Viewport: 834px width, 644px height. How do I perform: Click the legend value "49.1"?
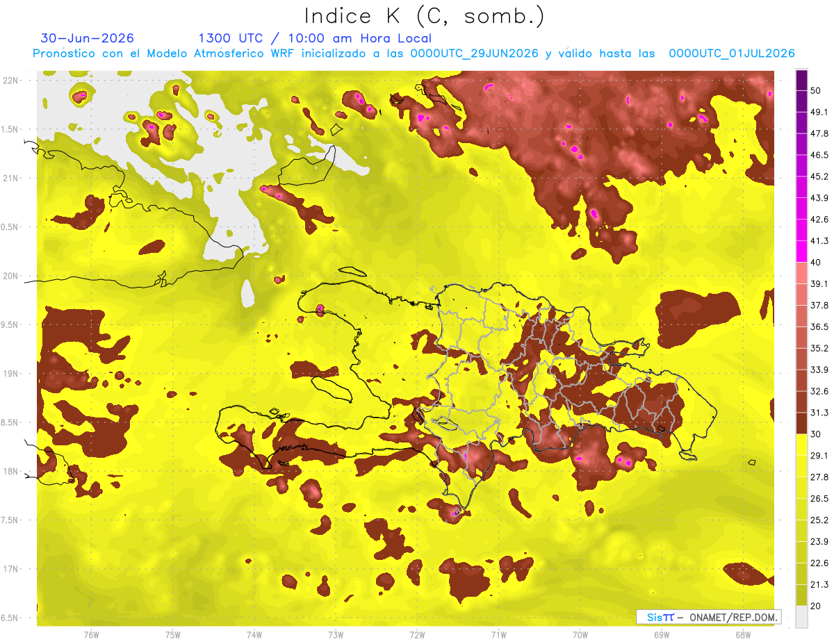point(819,112)
